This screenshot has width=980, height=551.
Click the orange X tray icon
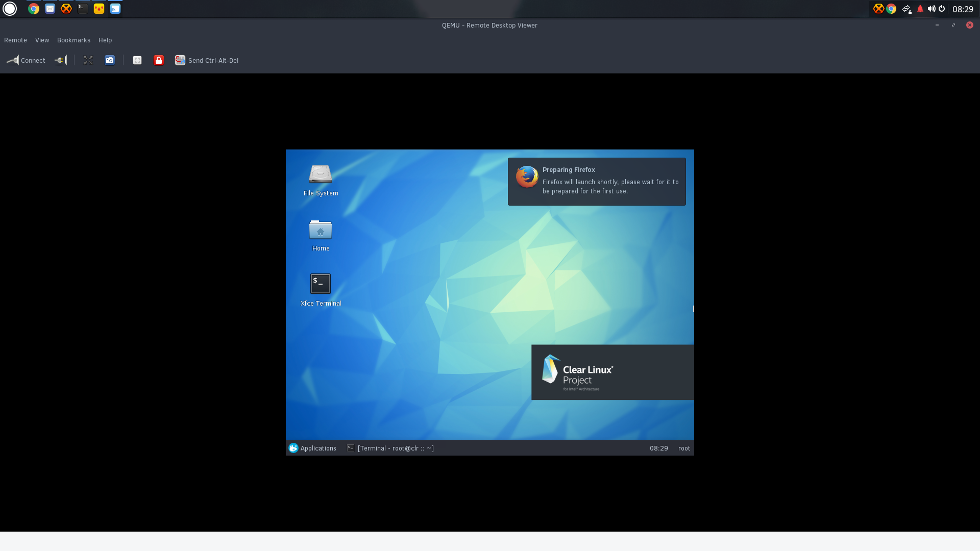point(878,9)
